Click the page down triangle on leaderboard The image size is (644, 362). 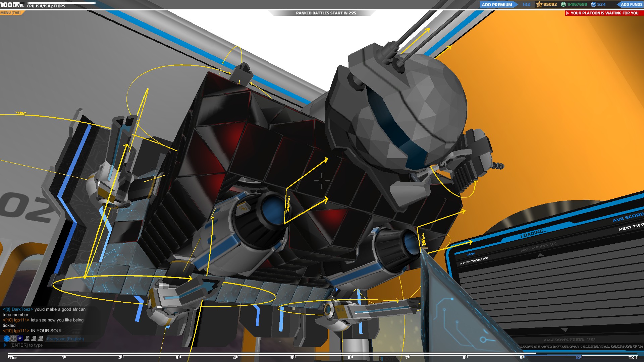pos(565,330)
